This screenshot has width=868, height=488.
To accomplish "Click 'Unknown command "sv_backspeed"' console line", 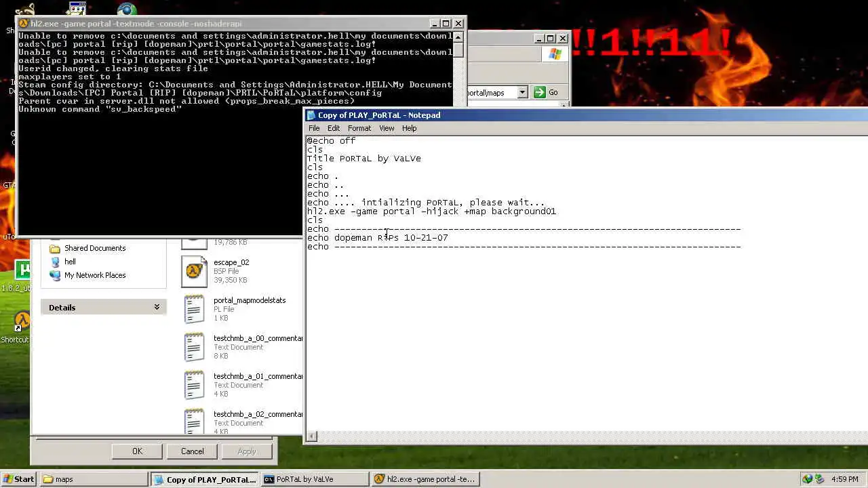I will point(100,109).
